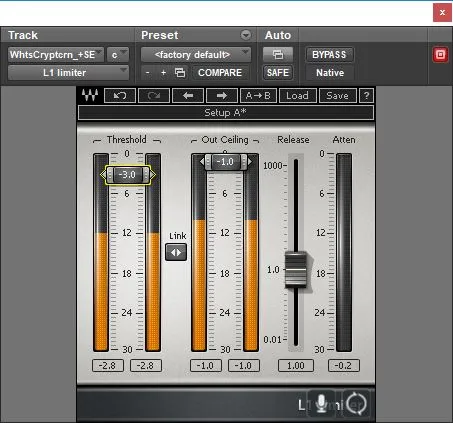Undo the last plugin change
Viewport: 453px width, 423px height.
120,96
